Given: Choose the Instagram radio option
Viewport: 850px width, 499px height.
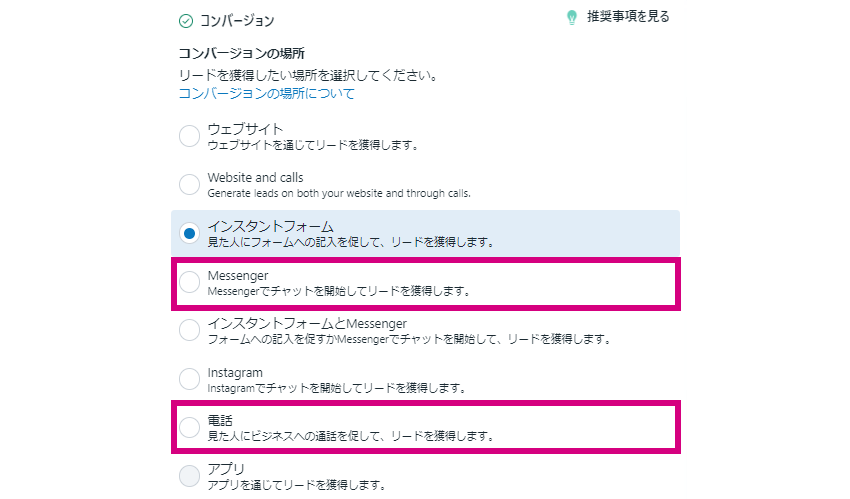Looking at the screenshot, I should [189, 379].
